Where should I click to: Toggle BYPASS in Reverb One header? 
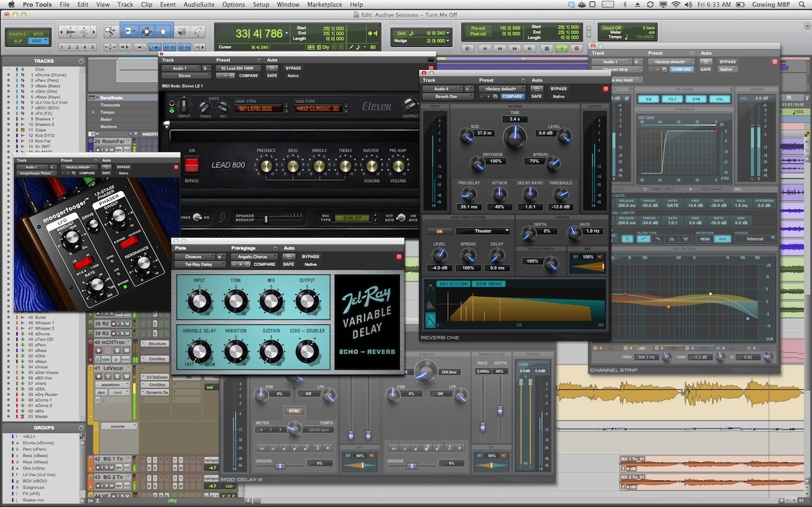(x=558, y=89)
